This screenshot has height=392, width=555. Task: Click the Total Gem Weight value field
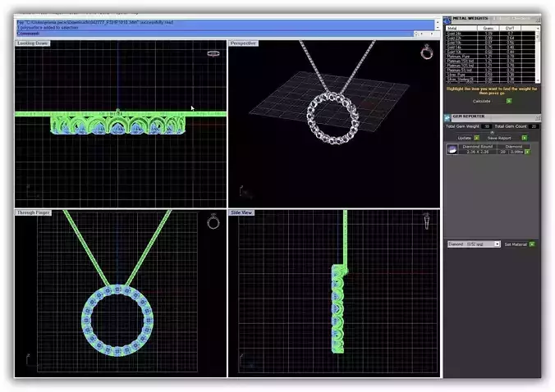(x=487, y=126)
